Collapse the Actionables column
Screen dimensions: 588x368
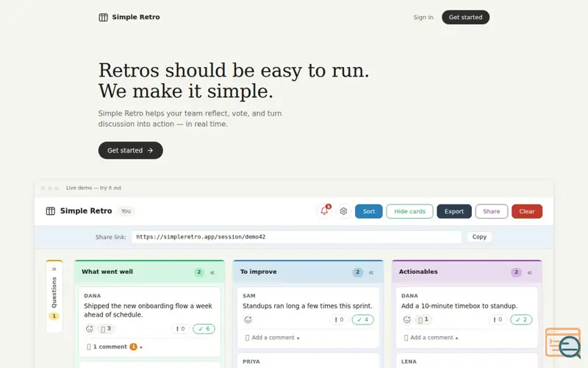[x=530, y=272]
